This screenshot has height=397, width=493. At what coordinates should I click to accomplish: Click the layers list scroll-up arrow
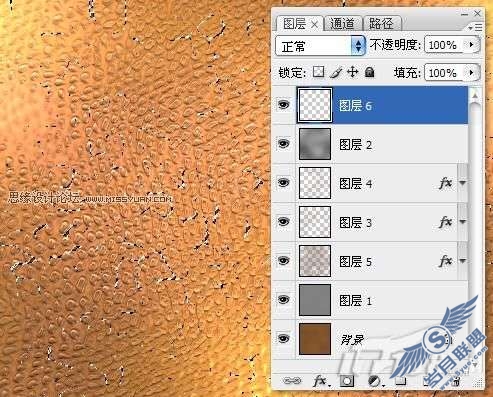[475, 96]
